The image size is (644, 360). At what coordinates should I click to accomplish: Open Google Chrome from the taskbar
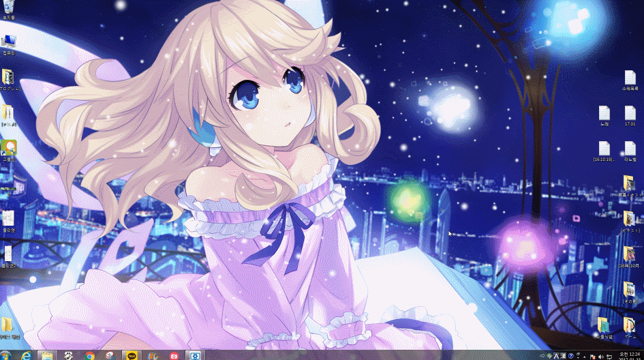click(x=89, y=355)
